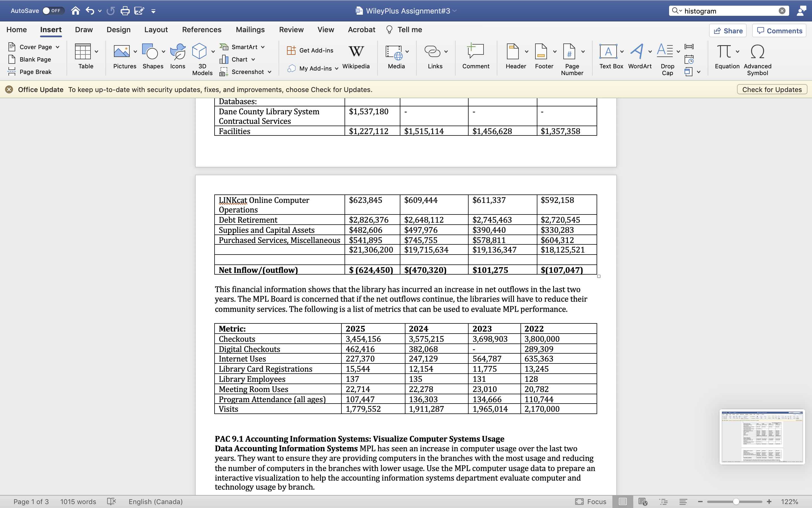Open the Comments pane button
The height and width of the screenshot is (508, 812).
[779, 30]
